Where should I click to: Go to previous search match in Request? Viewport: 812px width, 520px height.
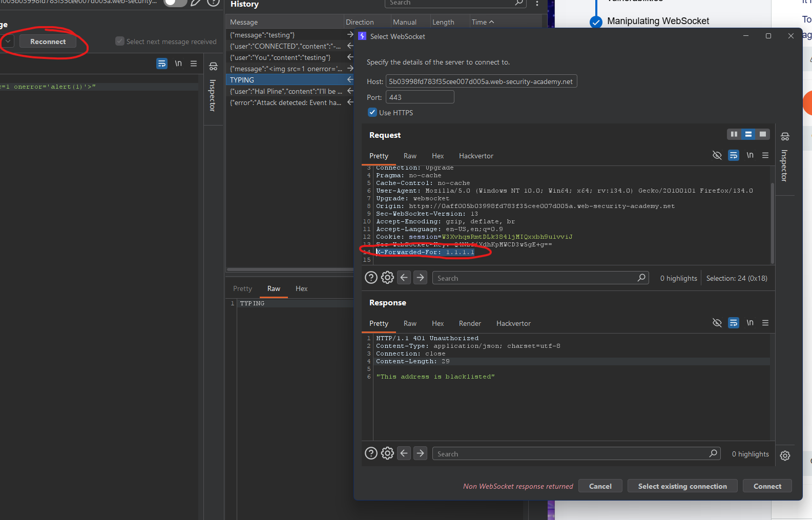click(x=404, y=278)
